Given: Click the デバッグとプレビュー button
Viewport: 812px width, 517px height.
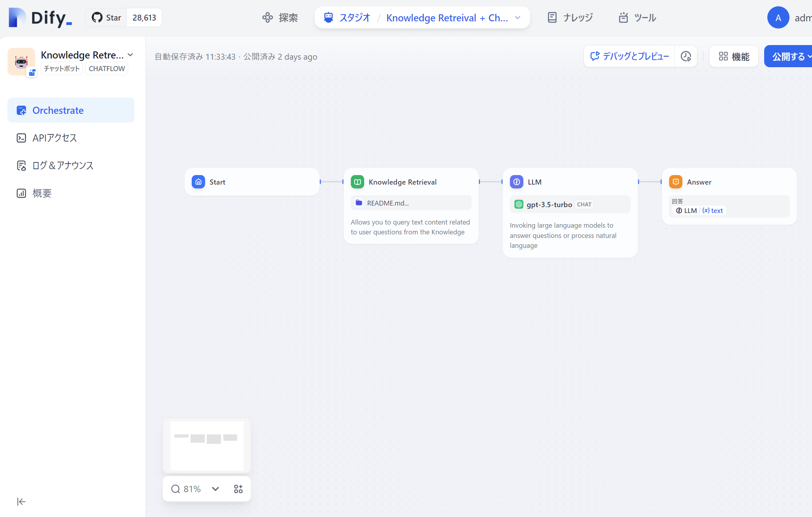Looking at the screenshot, I should [x=629, y=57].
